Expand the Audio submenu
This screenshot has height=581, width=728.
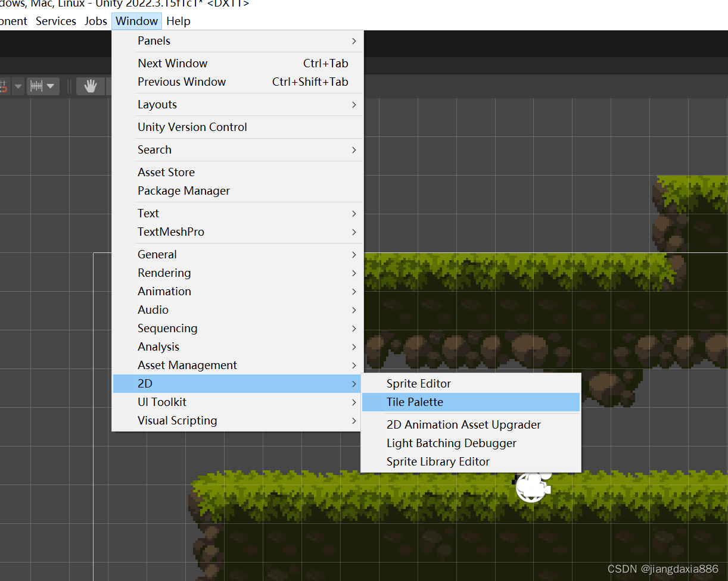pyautogui.click(x=238, y=310)
